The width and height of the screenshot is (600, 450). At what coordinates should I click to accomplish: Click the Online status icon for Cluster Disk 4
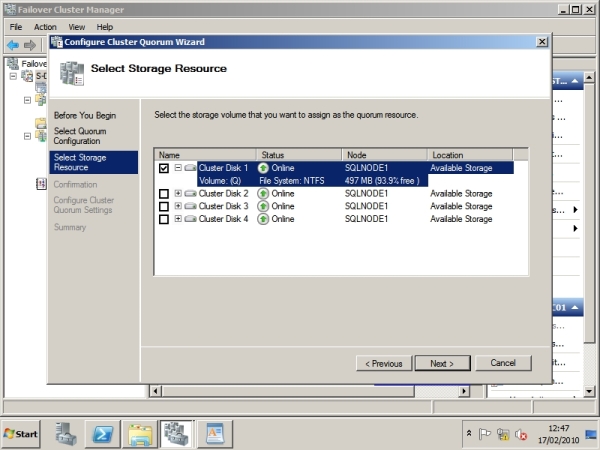(264, 219)
